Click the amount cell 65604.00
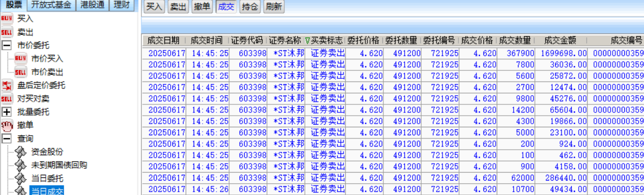This screenshot has width=644, height=195. pos(561,110)
